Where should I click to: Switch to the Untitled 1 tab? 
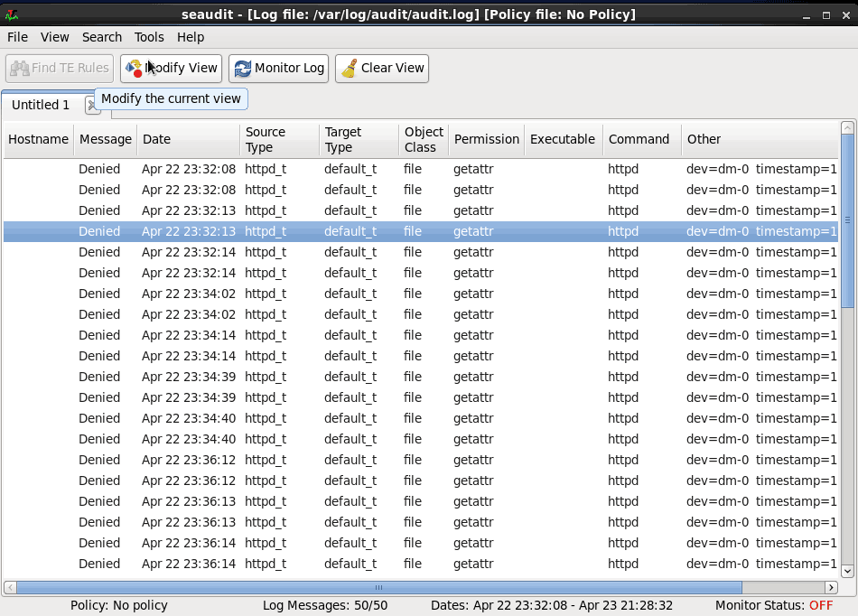[x=41, y=105]
